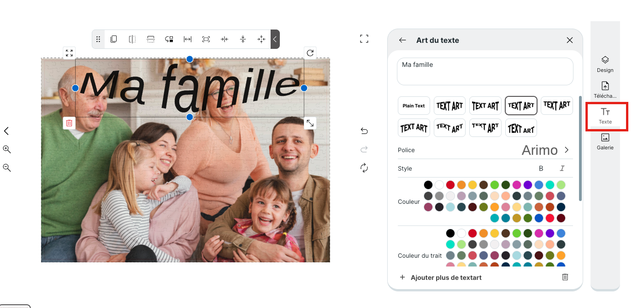Zoom in on the canvas
The width and height of the screenshot is (644, 308).
(x=7, y=149)
